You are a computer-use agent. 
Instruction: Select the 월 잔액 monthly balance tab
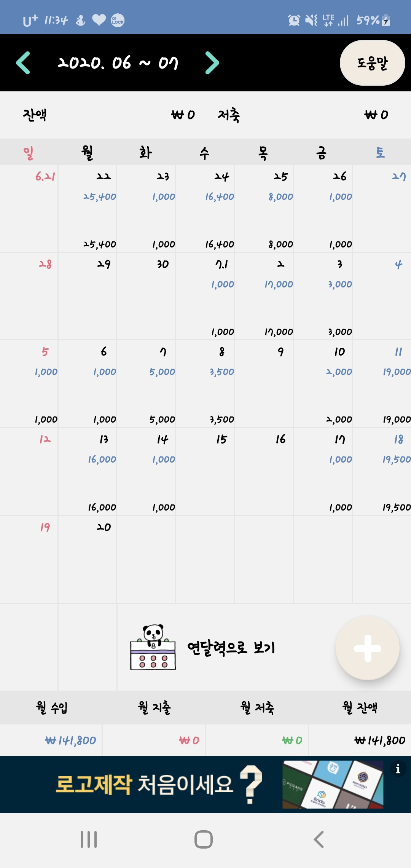point(360,708)
